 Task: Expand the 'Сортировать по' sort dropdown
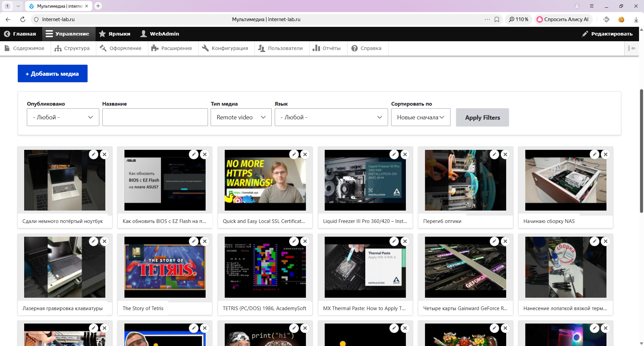pyautogui.click(x=420, y=117)
